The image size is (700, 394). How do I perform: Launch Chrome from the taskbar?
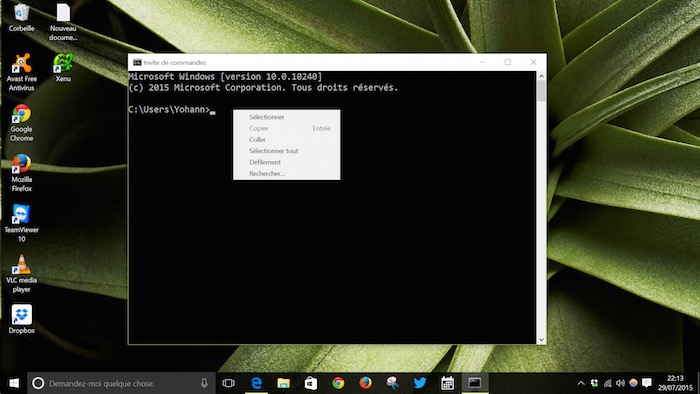pyautogui.click(x=338, y=383)
